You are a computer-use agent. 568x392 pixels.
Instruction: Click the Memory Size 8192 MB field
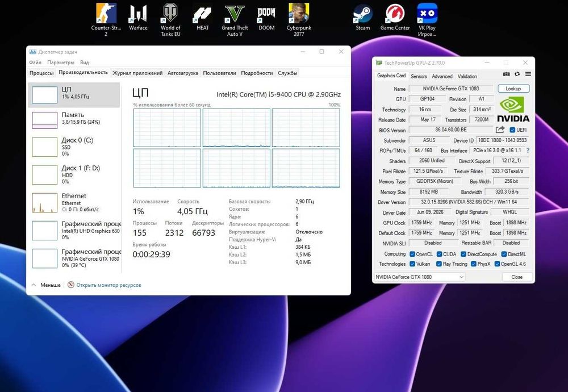[429, 191]
